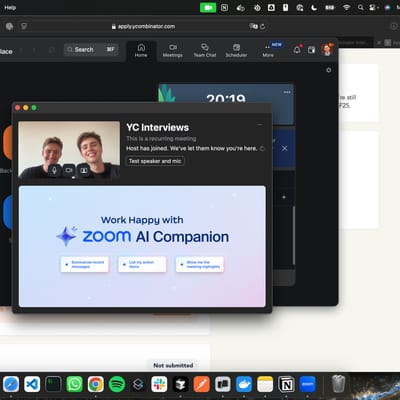
Task: Open VS Code from the dock
Action: (32, 384)
